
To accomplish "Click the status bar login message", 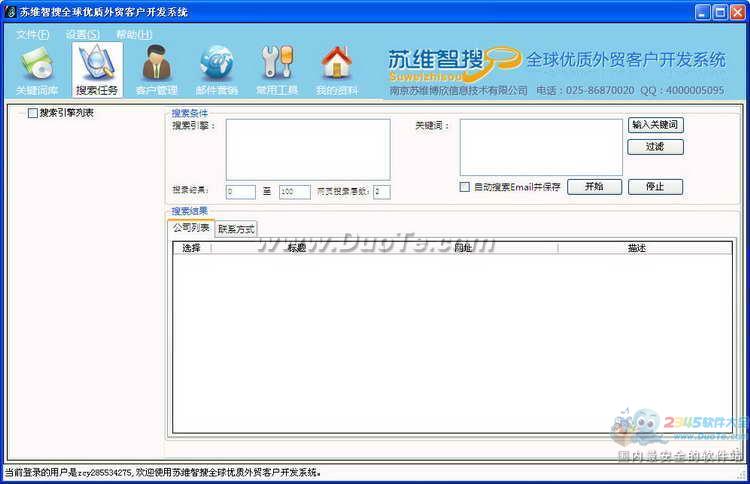I will tap(163, 473).
